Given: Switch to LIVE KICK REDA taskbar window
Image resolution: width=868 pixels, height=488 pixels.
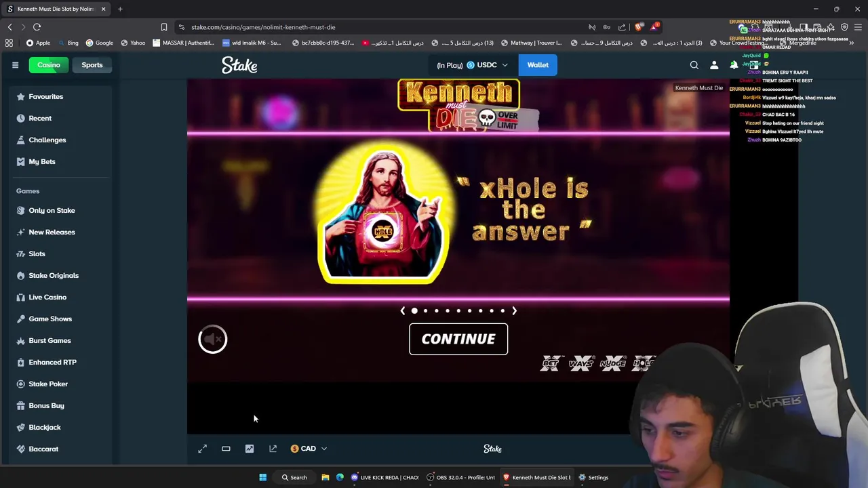Looking at the screenshot, I should pyautogui.click(x=384, y=477).
